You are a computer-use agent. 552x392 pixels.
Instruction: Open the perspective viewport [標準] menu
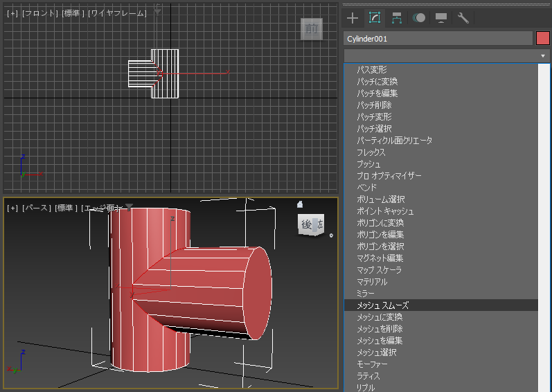click(x=66, y=208)
